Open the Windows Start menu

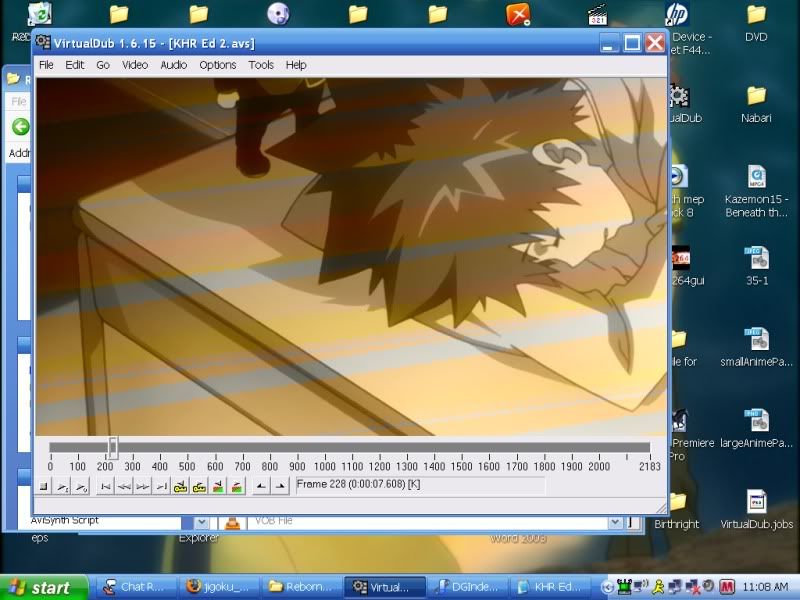click(x=44, y=587)
